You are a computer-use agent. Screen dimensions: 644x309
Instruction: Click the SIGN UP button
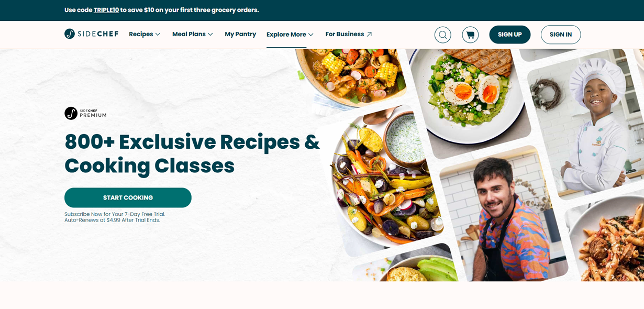click(x=510, y=35)
